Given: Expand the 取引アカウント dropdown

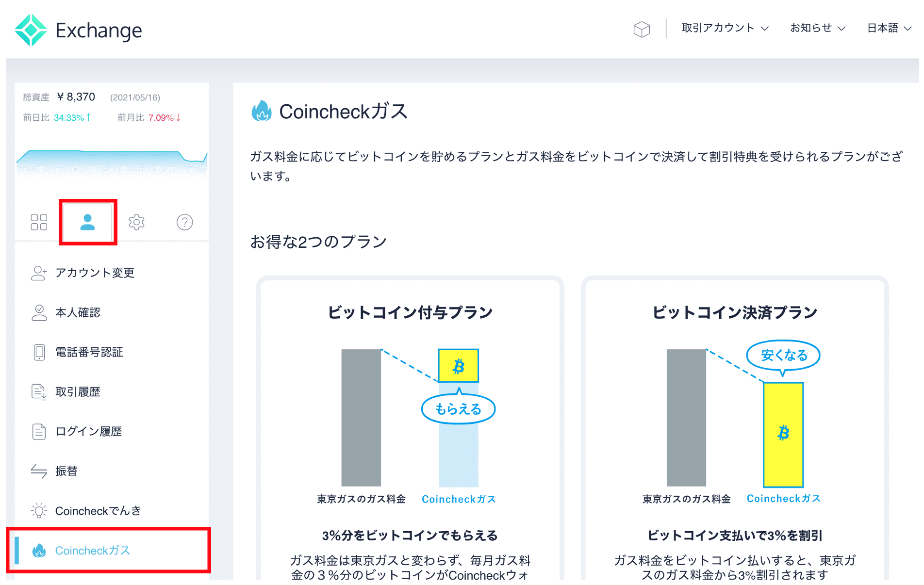Looking at the screenshot, I should (x=725, y=28).
